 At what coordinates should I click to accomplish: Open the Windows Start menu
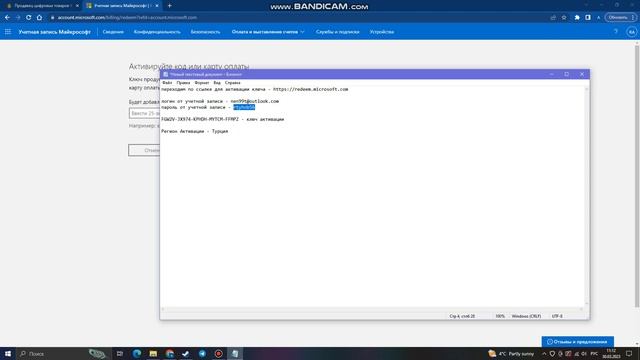pyautogui.click(x=8, y=353)
